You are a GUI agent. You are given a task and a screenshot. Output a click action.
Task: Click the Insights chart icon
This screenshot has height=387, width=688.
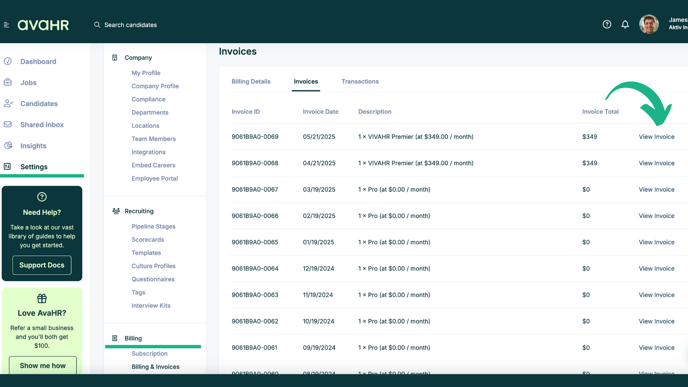point(8,145)
